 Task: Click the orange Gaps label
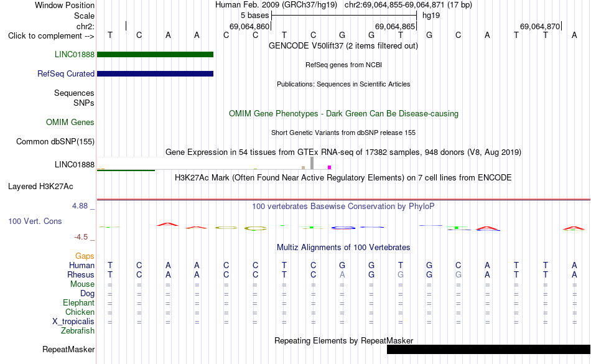click(85, 256)
